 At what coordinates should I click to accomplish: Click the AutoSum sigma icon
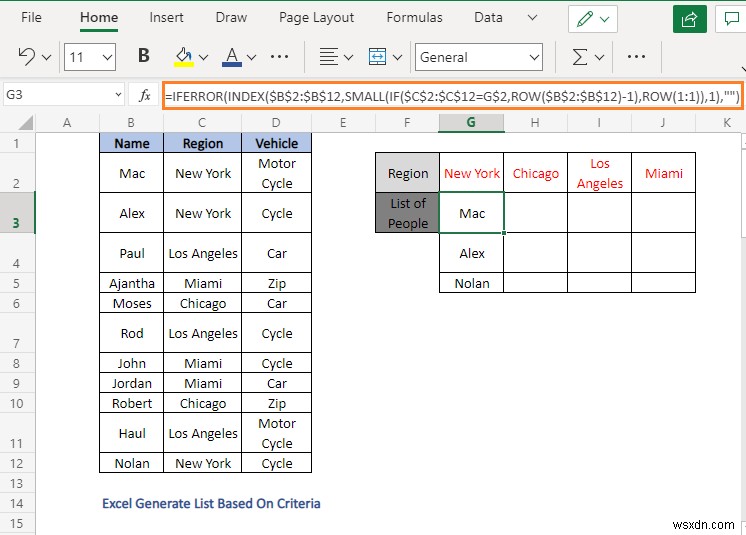579,57
